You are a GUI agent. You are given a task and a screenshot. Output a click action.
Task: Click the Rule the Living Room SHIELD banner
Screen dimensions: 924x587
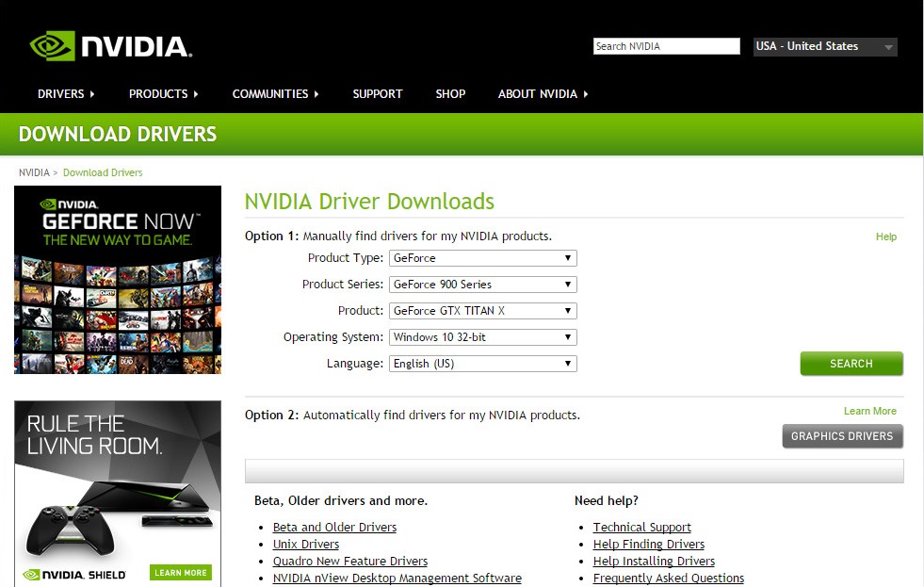pos(118,494)
